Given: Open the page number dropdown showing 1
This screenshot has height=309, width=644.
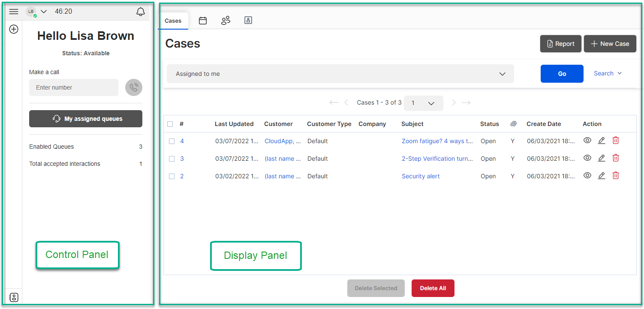Looking at the screenshot, I should click(x=424, y=103).
